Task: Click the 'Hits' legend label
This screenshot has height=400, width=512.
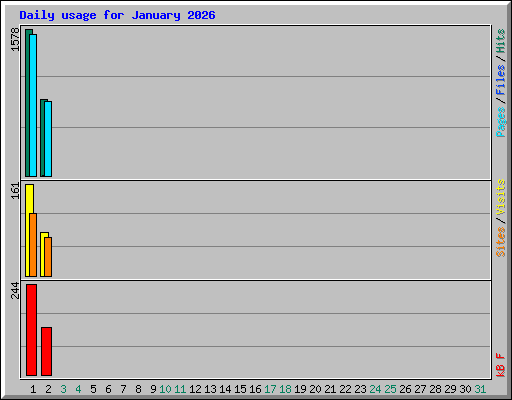Action: 501,41
